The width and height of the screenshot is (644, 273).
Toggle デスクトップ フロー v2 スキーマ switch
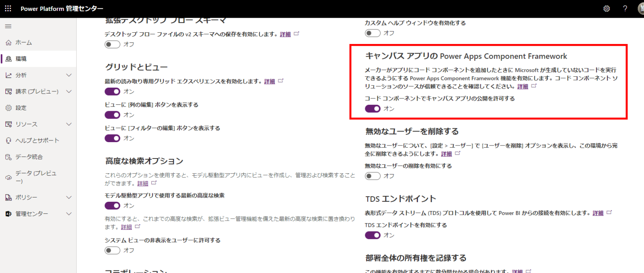[112, 44]
